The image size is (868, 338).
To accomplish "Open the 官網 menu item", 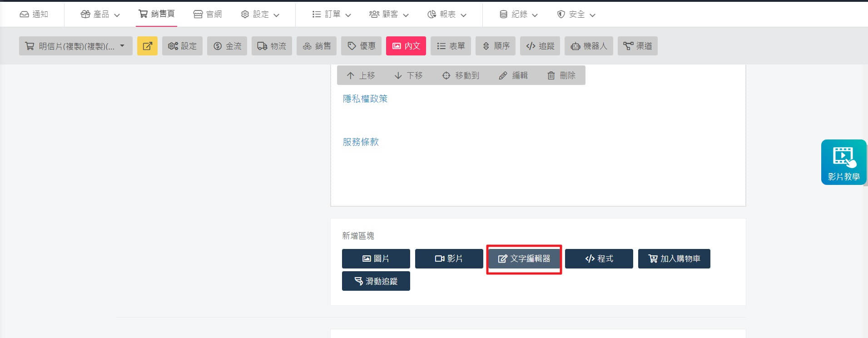I will (x=208, y=15).
